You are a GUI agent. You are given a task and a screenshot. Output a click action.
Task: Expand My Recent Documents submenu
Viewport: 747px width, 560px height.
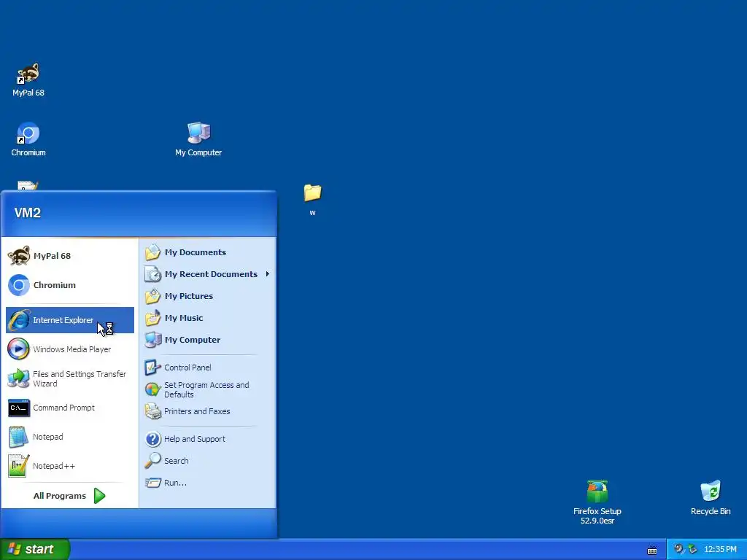click(x=208, y=274)
